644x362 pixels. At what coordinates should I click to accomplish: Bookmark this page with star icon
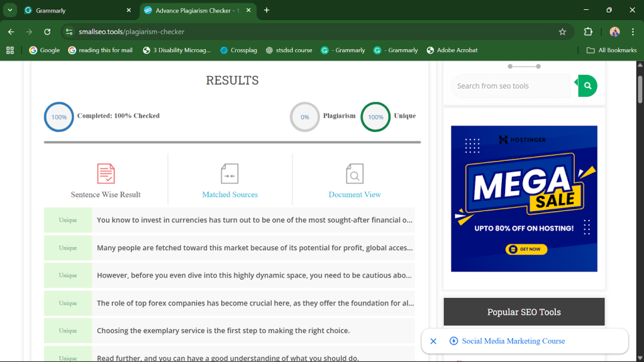pos(562,32)
